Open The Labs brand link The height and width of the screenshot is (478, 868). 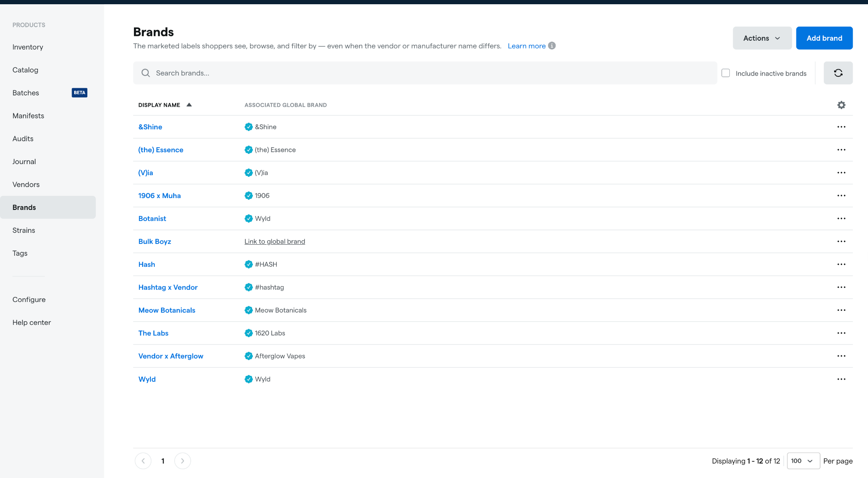[x=153, y=333]
